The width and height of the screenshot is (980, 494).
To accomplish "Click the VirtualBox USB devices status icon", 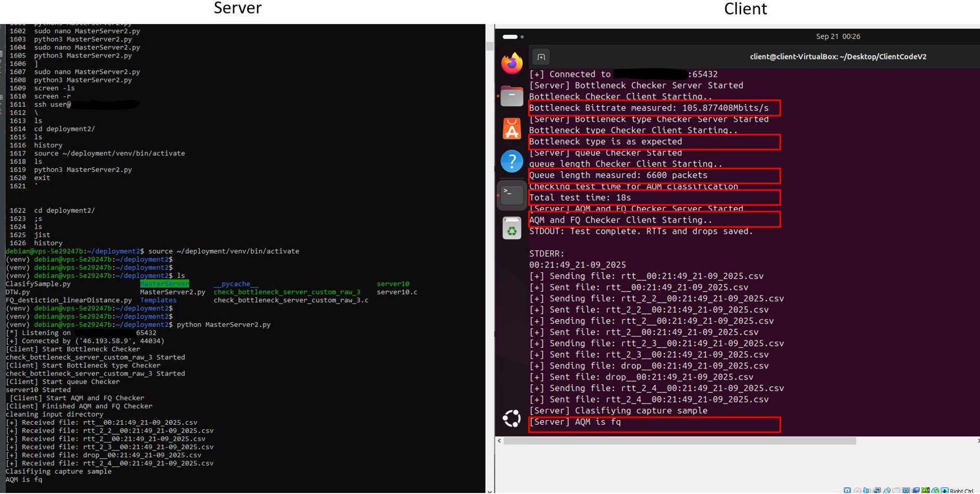I will click(x=887, y=490).
